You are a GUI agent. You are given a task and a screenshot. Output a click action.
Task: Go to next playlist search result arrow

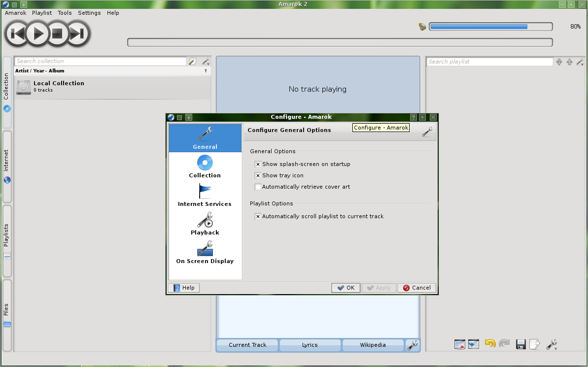(559, 62)
